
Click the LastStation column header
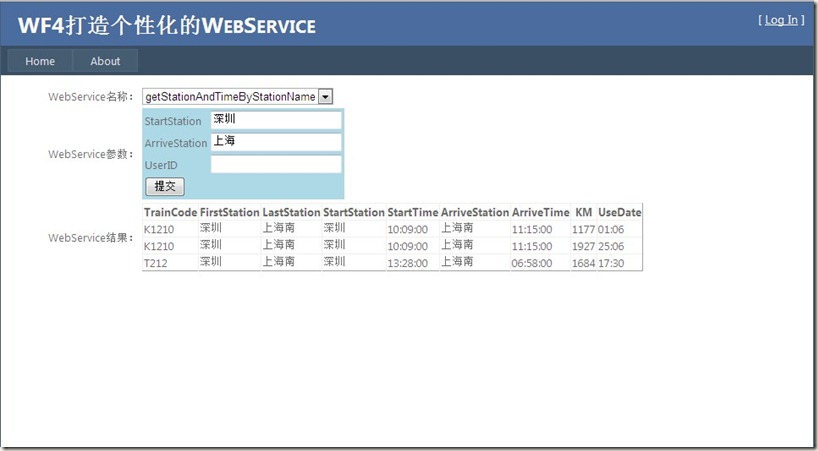tap(291, 212)
